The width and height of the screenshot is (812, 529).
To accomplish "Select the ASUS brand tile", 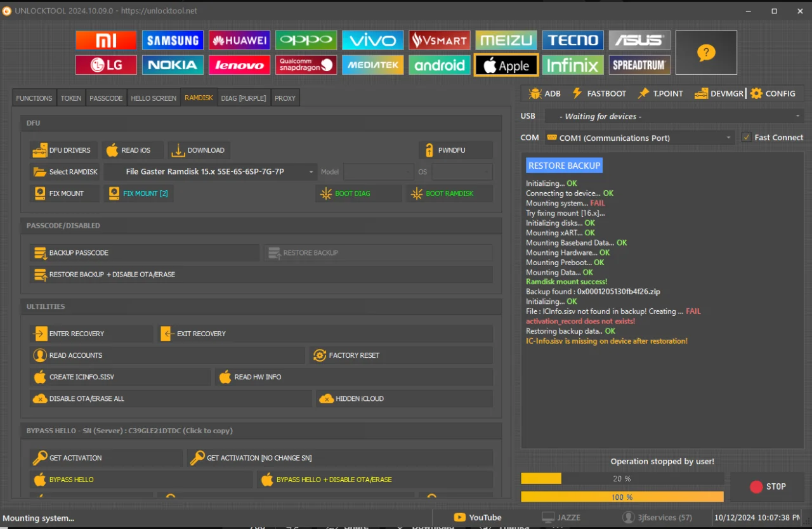I will coord(639,40).
